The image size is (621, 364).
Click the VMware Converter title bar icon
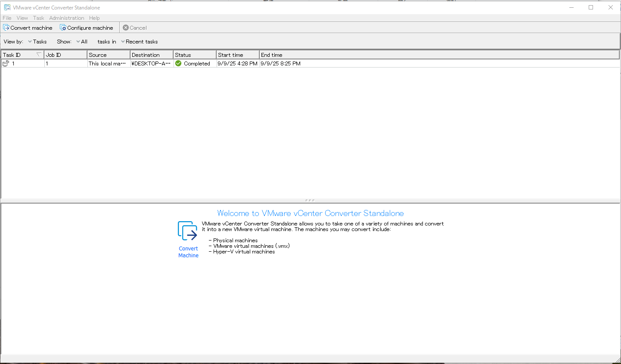pyautogui.click(x=7, y=7)
